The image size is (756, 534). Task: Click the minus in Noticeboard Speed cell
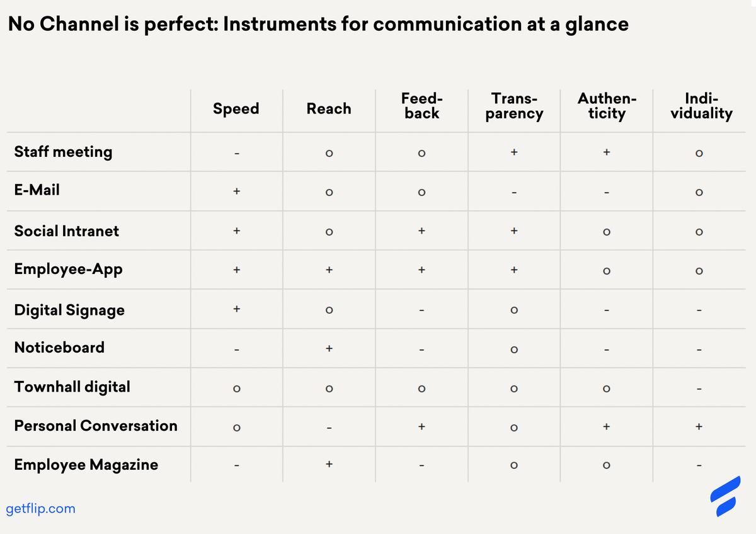(x=236, y=349)
